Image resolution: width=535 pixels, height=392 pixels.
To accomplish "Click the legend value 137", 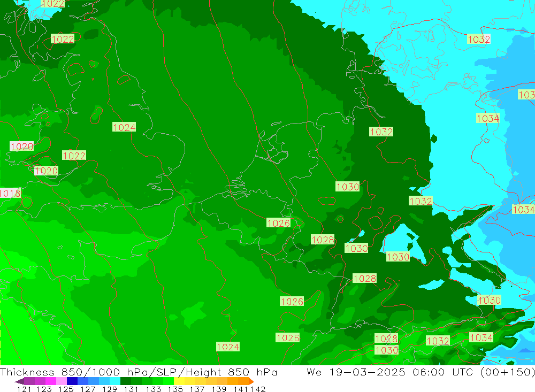I will pos(197,389).
